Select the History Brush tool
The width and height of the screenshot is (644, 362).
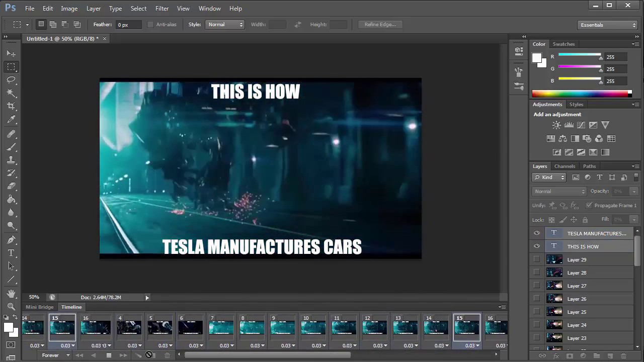click(11, 173)
